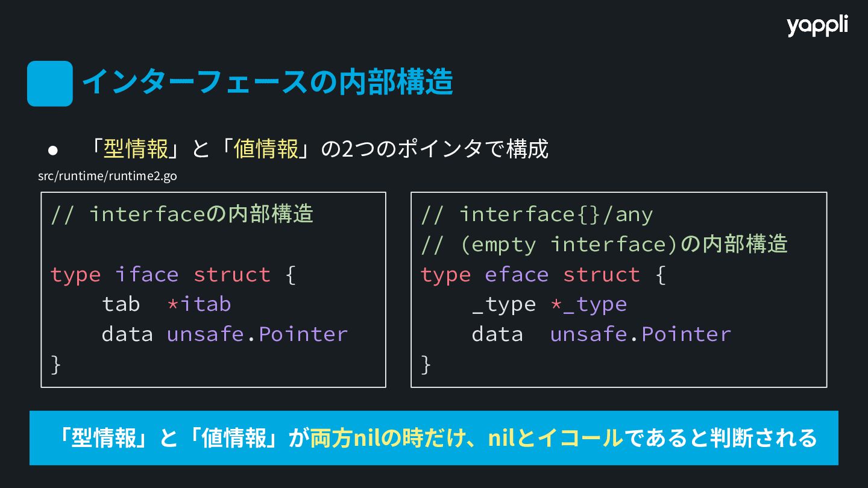Click the (empty interface) comment line
868x488 pixels.
(604, 244)
